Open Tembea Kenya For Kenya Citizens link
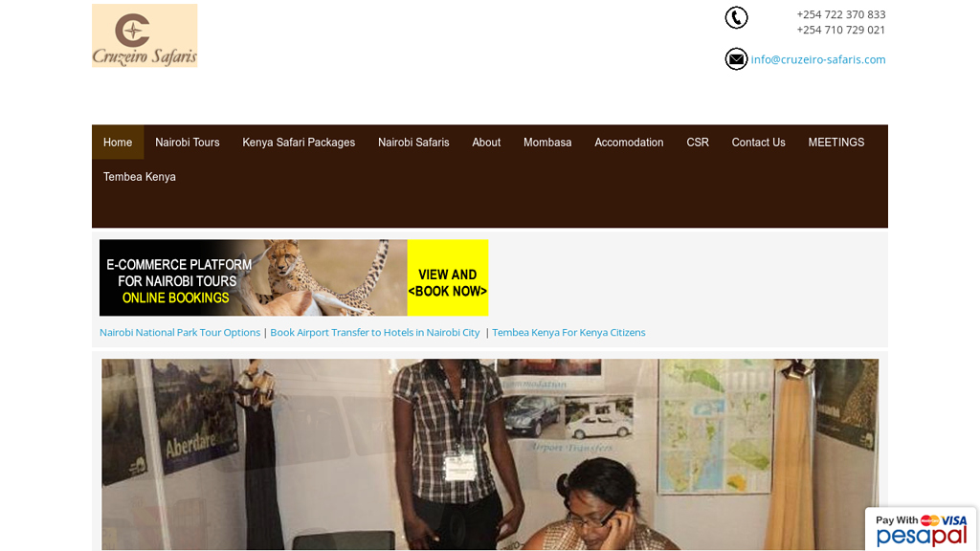 click(568, 332)
